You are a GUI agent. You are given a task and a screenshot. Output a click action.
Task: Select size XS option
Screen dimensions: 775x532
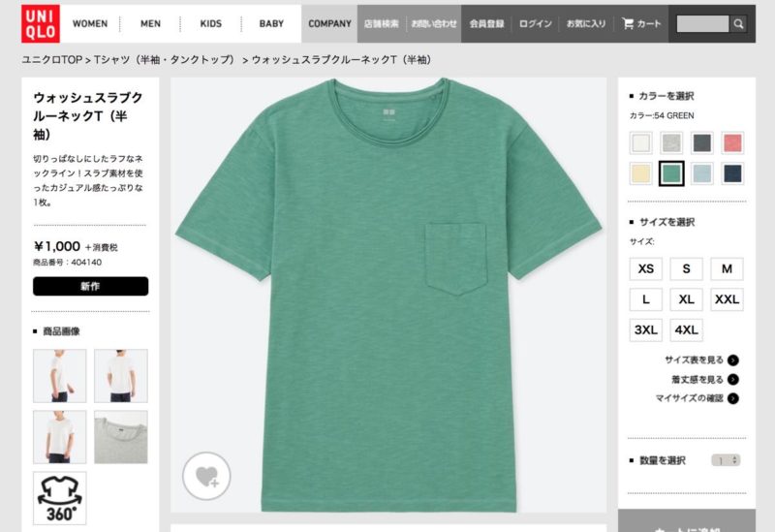click(x=645, y=268)
